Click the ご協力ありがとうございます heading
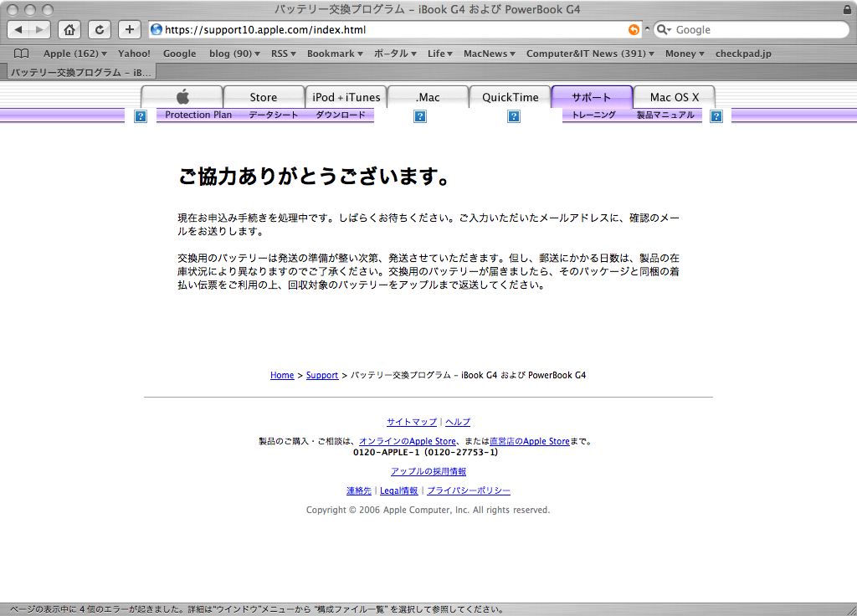The image size is (857, 616). pos(315,177)
